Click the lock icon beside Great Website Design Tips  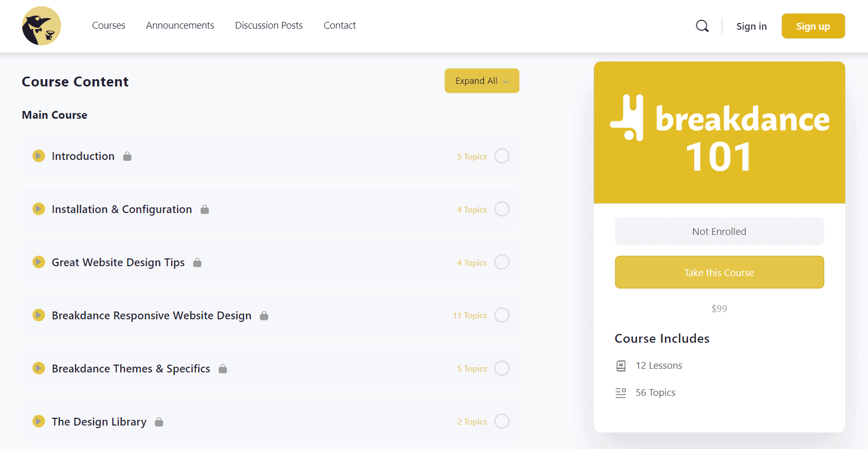197,263
